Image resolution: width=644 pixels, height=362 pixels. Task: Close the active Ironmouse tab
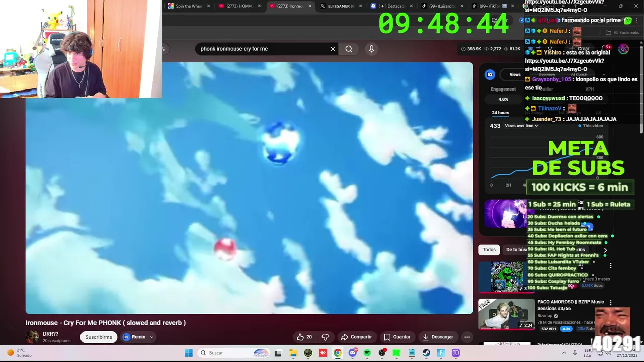coord(309,6)
